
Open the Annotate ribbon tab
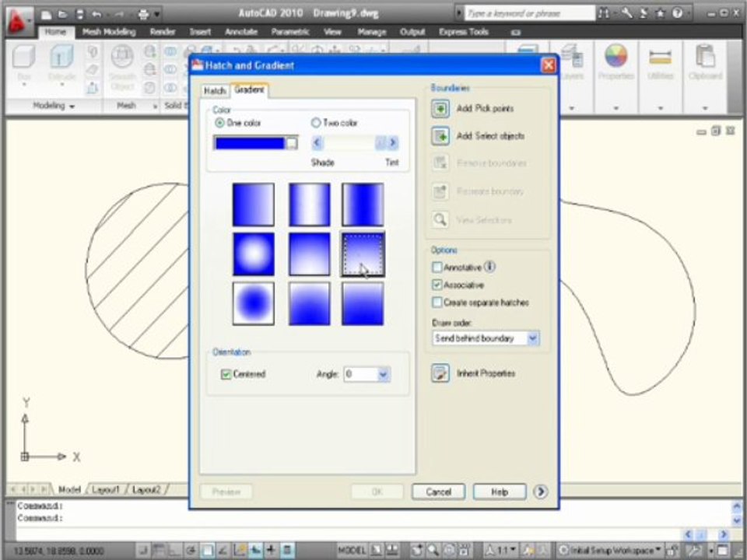pyautogui.click(x=241, y=32)
